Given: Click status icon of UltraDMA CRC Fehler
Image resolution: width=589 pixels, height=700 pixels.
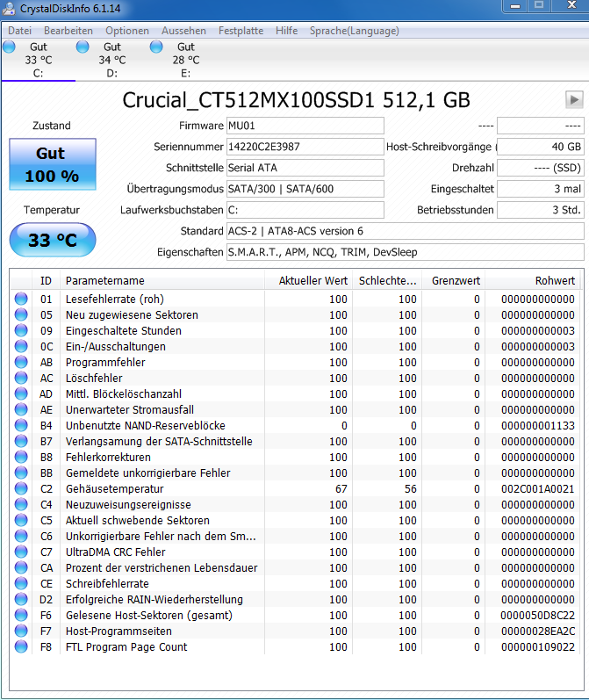Looking at the screenshot, I should click(21, 552).
